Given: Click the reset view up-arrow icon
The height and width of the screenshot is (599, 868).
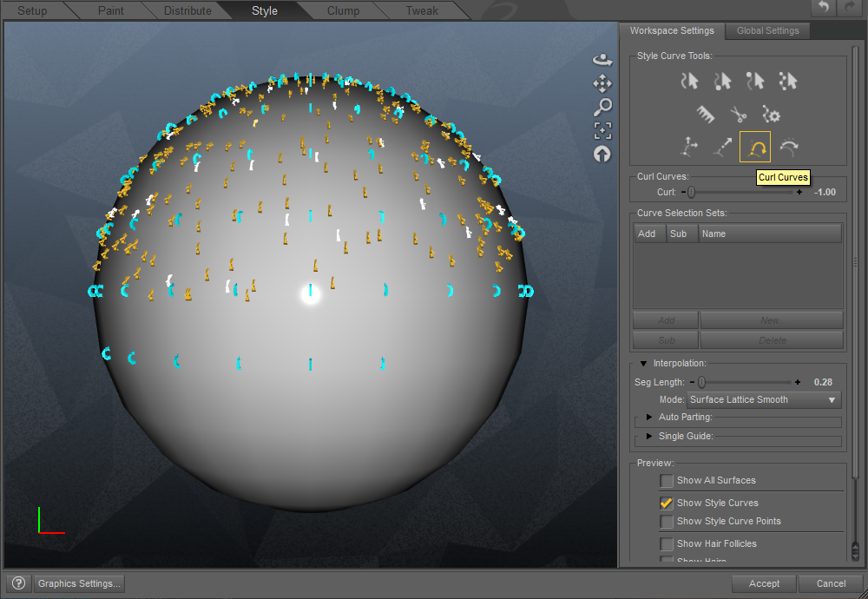Looking at the screenshot, I should pos(602,154).
